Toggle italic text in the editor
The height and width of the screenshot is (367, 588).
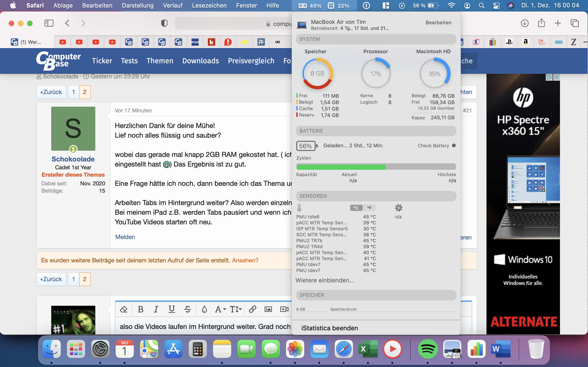point(156,309)
